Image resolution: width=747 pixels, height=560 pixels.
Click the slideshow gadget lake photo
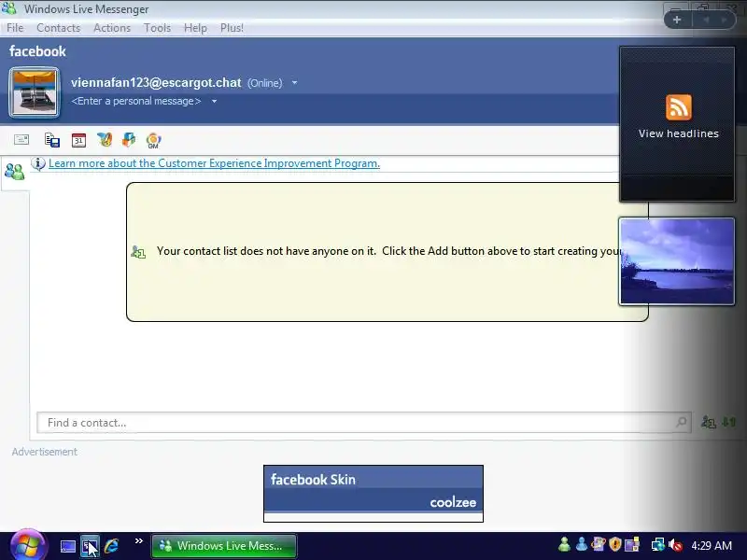point(677,261)
